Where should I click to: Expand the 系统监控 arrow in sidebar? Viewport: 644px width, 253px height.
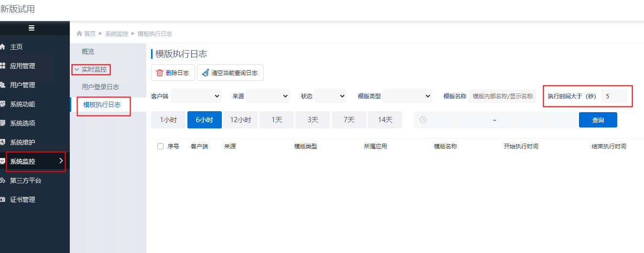[61, 161]
